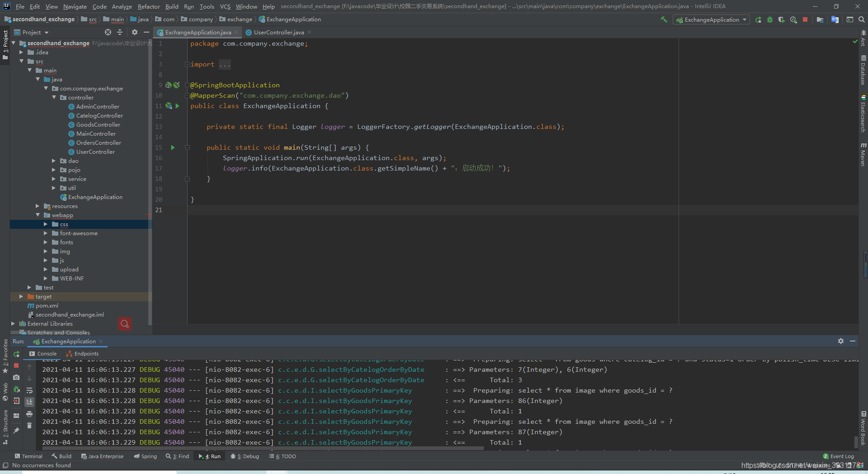Open the ExchangeApplication run configuration dropdown
The image size is (868, 474).
(x=711, y=19)
